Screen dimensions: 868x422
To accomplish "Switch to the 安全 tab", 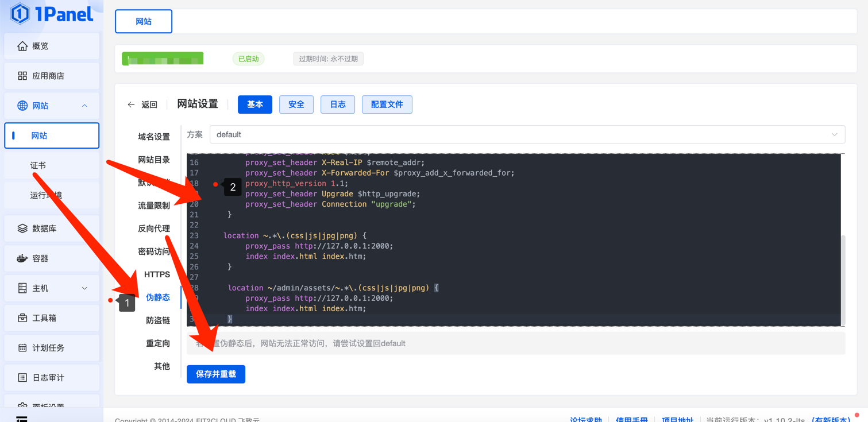I will (x=296, y=104).
